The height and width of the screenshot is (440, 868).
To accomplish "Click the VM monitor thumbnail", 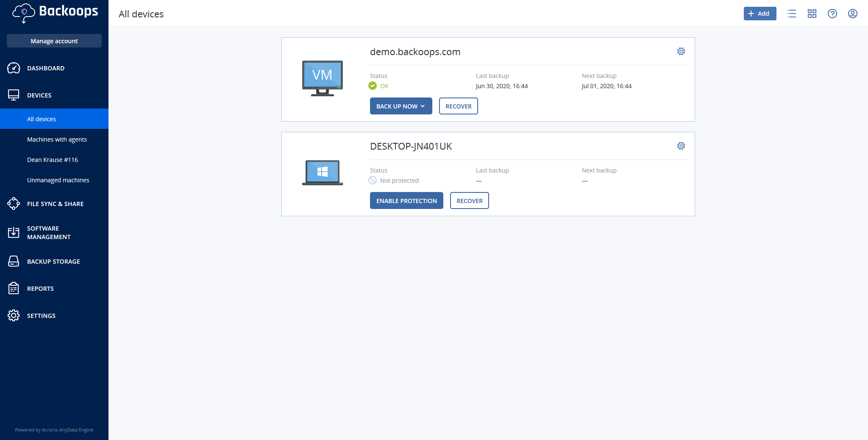I will click(323, 78).
